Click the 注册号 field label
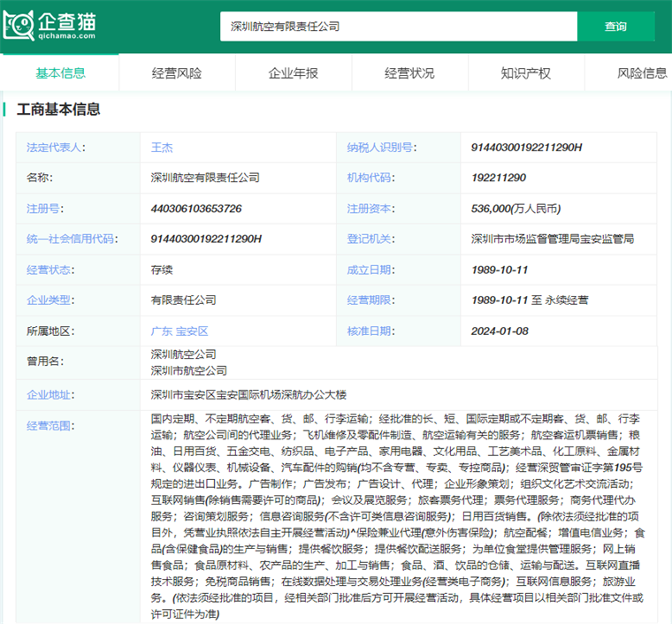The width and height of the screenshot is (672, 624). (44, 209)
